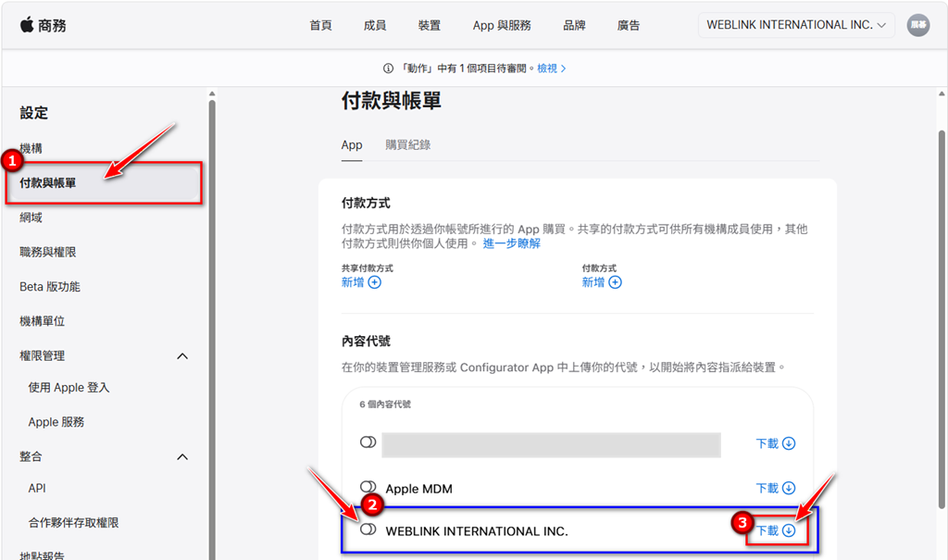948x560 pixels.
Task: Click the info icon in notification banner
Action: click(388, 68)
